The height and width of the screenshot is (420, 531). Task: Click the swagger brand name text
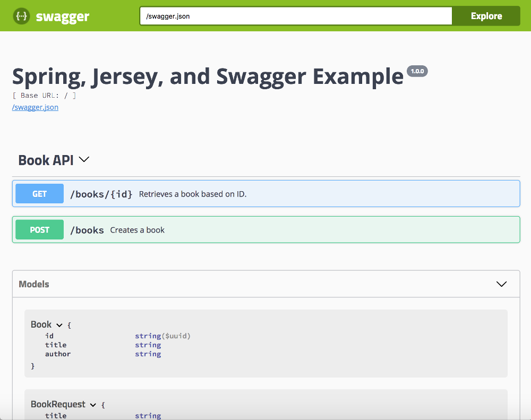click(x=62, y=16)
